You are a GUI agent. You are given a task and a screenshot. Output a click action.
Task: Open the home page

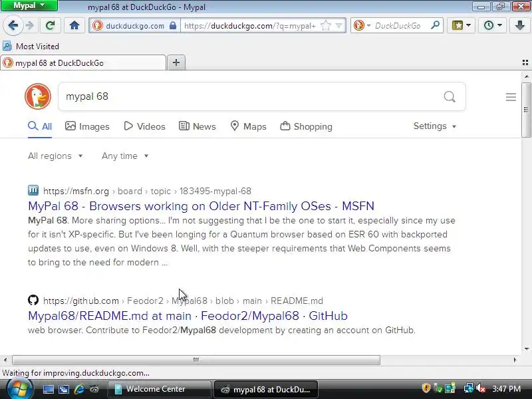[x=74, y=25]
